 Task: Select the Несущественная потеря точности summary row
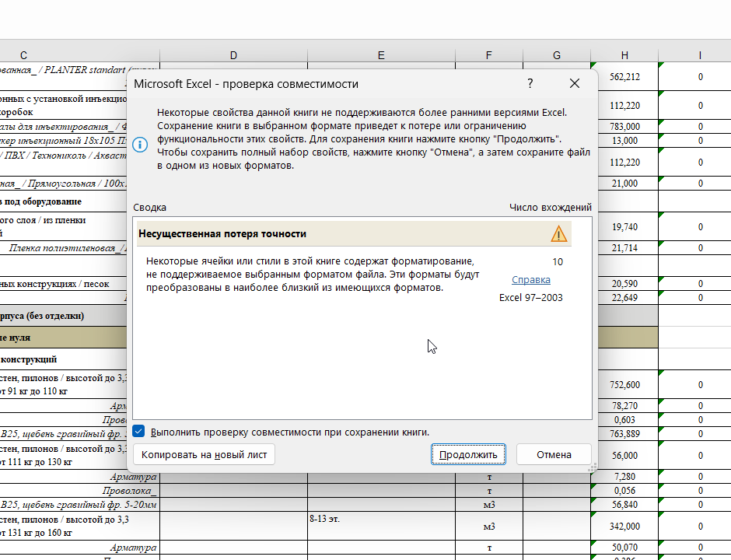point(355,233)
